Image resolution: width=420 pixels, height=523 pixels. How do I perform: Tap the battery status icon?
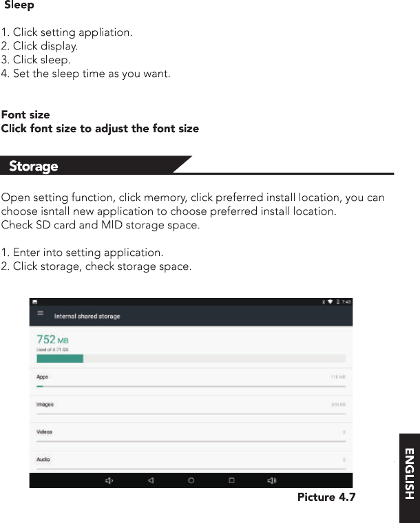pyautogui.click(x=337, y=301)
